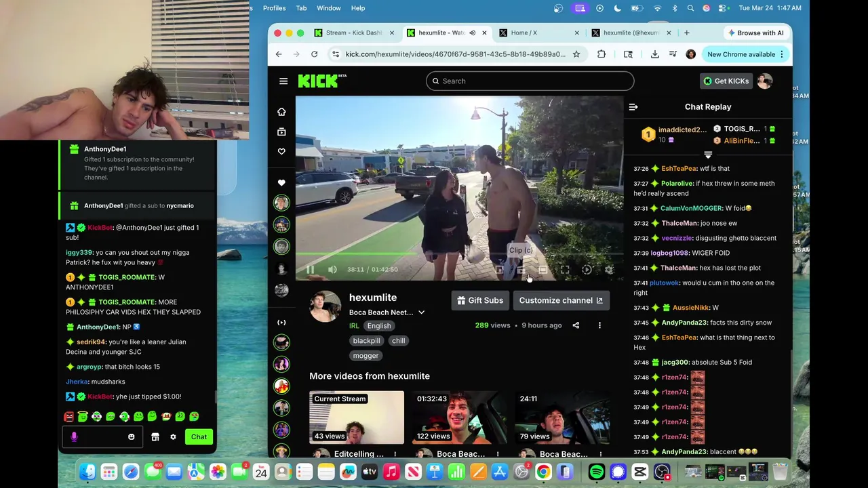
Task: Open a new Chrome tab
Action: tap(687, 33)
